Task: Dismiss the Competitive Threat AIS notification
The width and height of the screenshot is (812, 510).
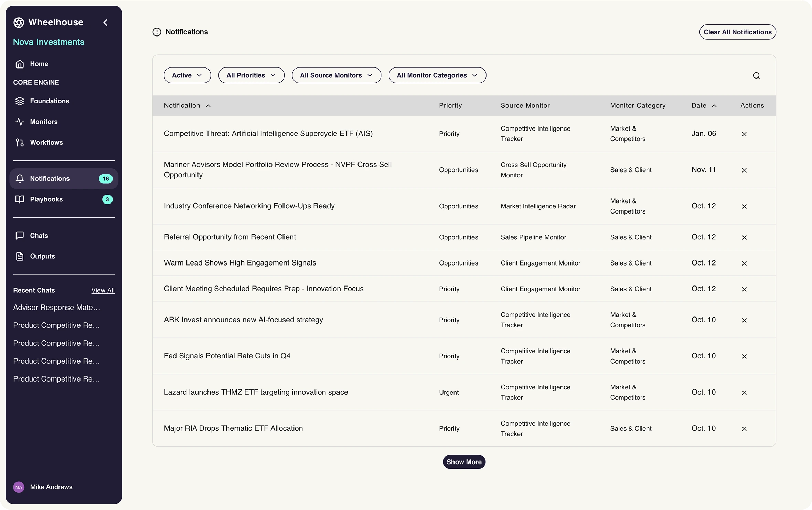Action: click(x=744, y=134)
